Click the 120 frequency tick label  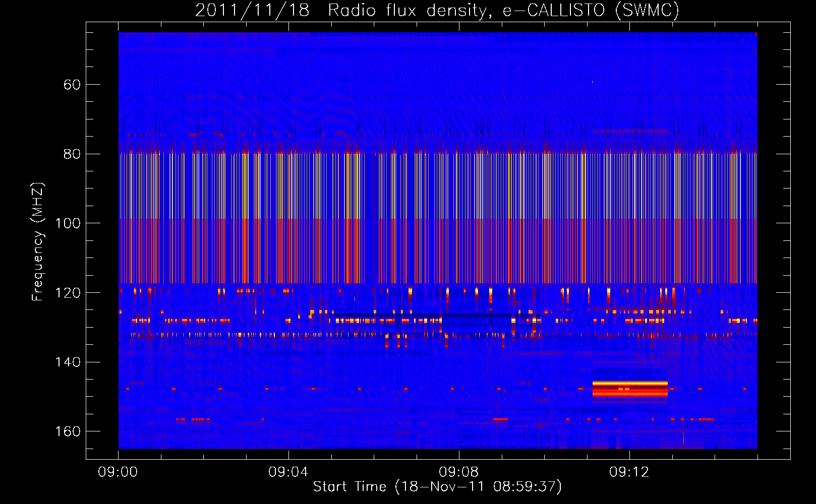(68, 293)
